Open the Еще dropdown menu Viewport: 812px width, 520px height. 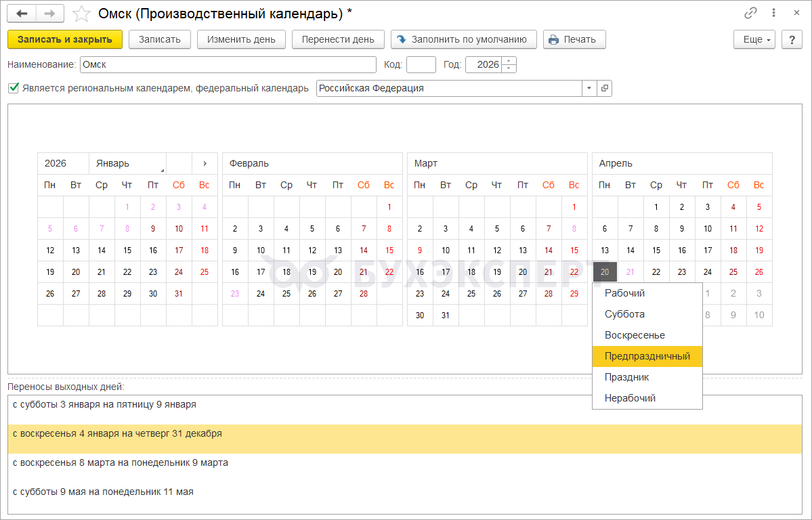754,39
